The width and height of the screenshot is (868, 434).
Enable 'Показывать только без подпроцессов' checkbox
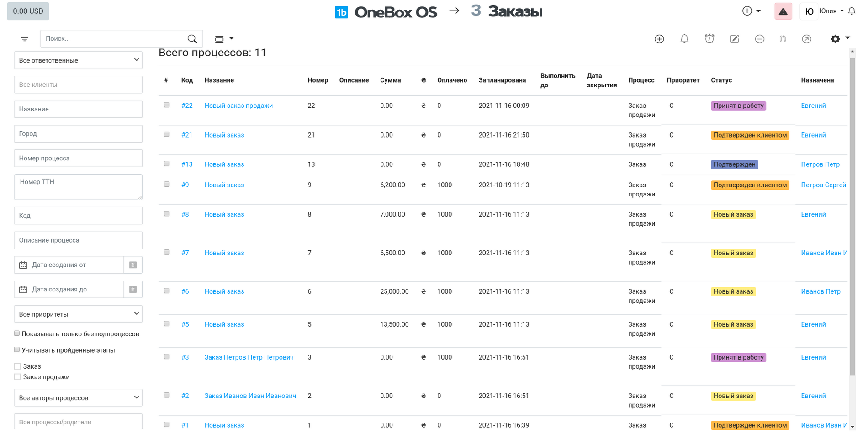(17, 333)
